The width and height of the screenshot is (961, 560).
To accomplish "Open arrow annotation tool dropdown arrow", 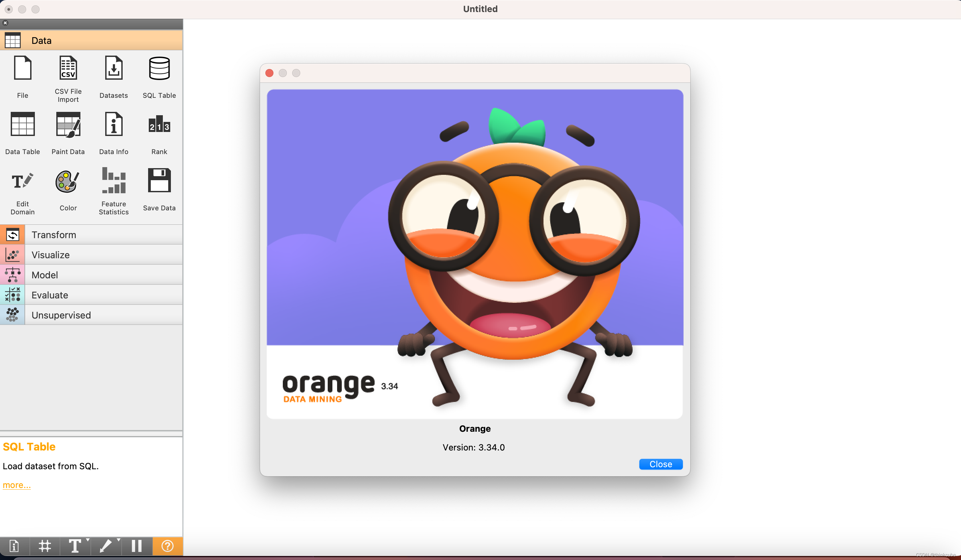I will [119, 540].
